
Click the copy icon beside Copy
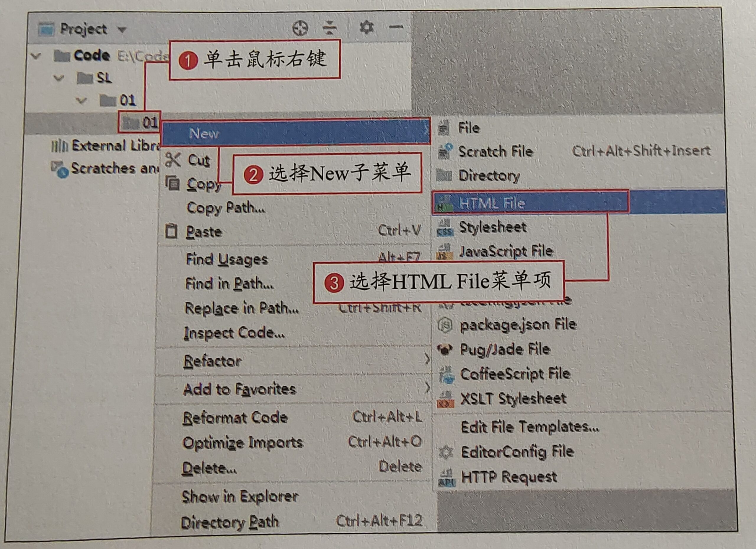[x=172, y=183]
